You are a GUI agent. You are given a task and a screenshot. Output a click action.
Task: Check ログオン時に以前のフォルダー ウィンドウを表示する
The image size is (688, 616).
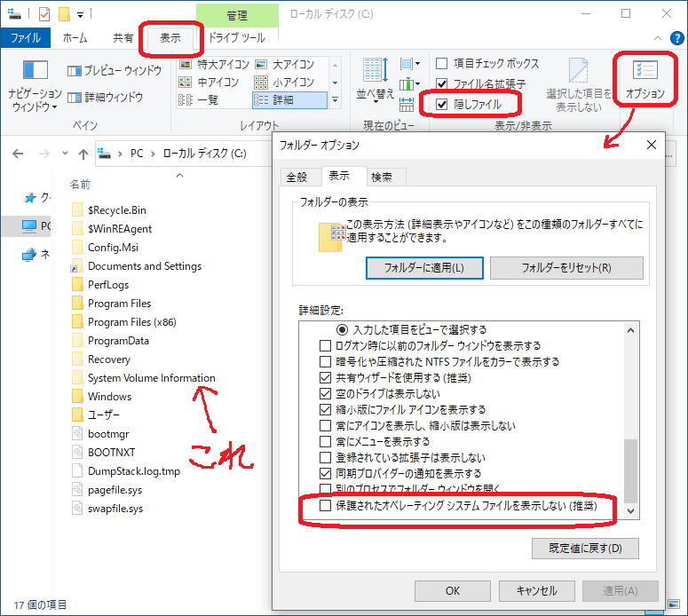click(325, 346)
